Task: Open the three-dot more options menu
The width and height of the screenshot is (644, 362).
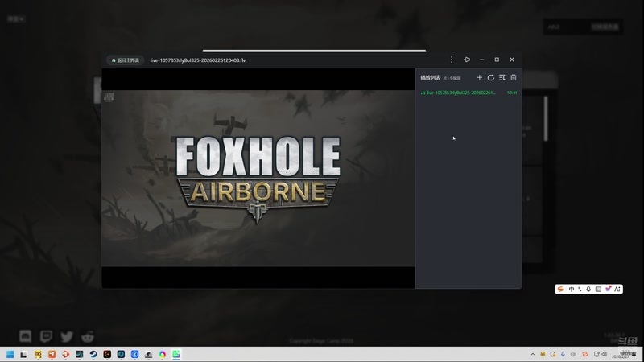Action: pyautogui.click(x=452, y=60)
